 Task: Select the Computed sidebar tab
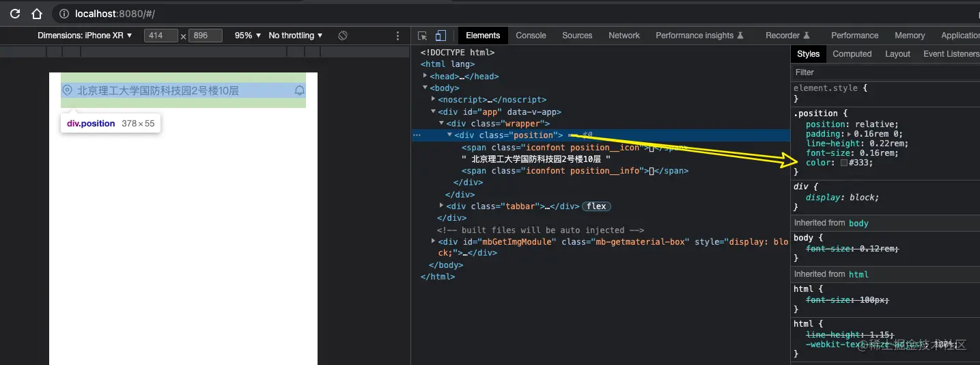coord(852,54)
